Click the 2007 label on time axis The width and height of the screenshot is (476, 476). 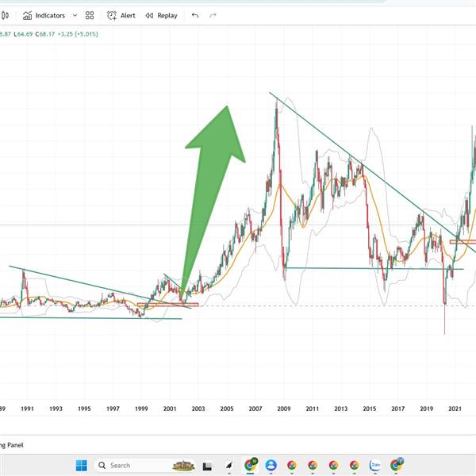255,409
